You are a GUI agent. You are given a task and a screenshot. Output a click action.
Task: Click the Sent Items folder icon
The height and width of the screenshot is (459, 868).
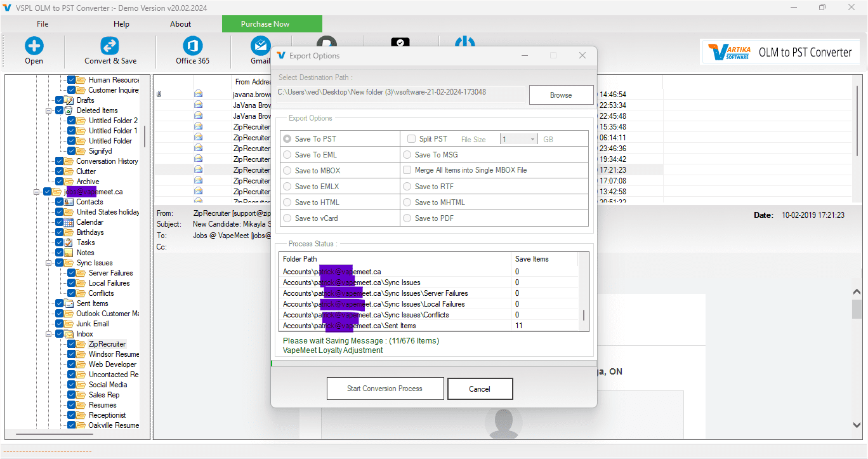tap(69, 303)
